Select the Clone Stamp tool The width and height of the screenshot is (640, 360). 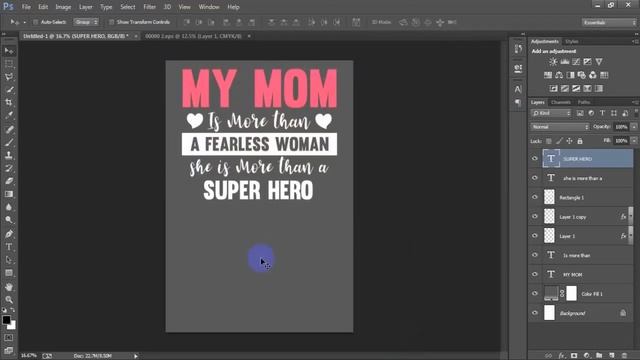9,156
